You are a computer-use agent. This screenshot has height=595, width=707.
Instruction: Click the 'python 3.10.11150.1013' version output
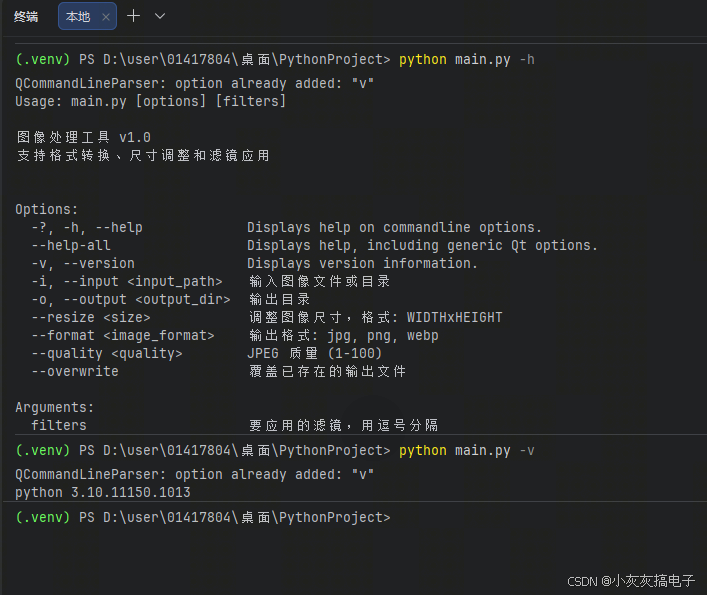tap(103, 492)
